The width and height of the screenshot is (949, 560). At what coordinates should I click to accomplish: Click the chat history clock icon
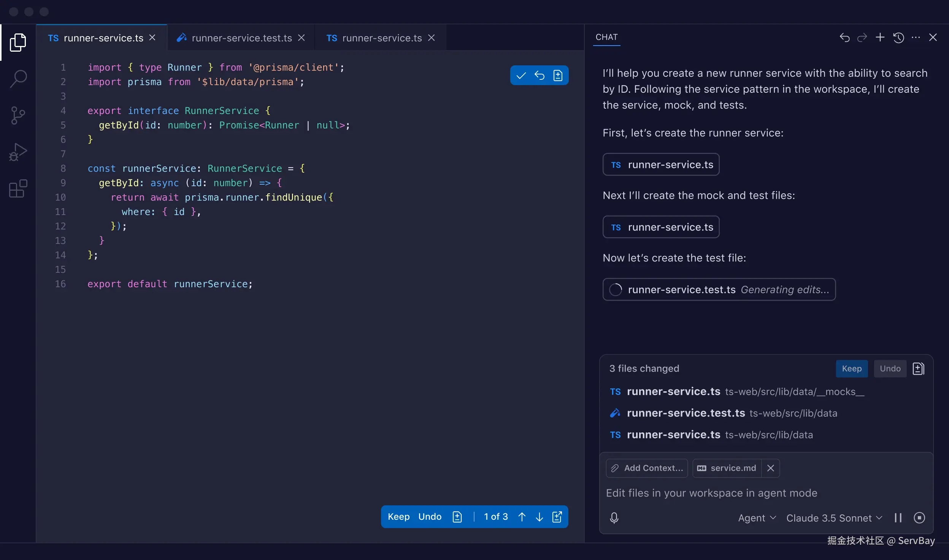pyautogui.click(x=898, y=38)
